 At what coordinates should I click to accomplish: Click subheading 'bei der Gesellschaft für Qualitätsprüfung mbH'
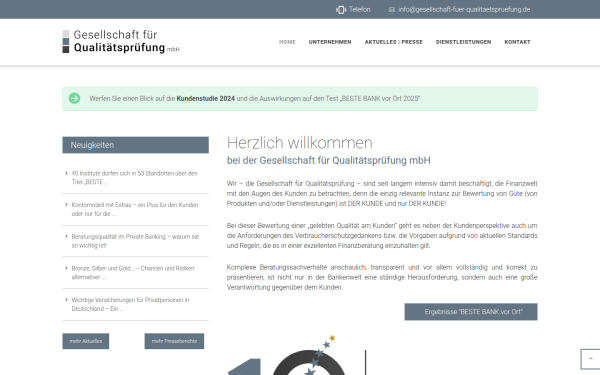(x=329, y=160)
